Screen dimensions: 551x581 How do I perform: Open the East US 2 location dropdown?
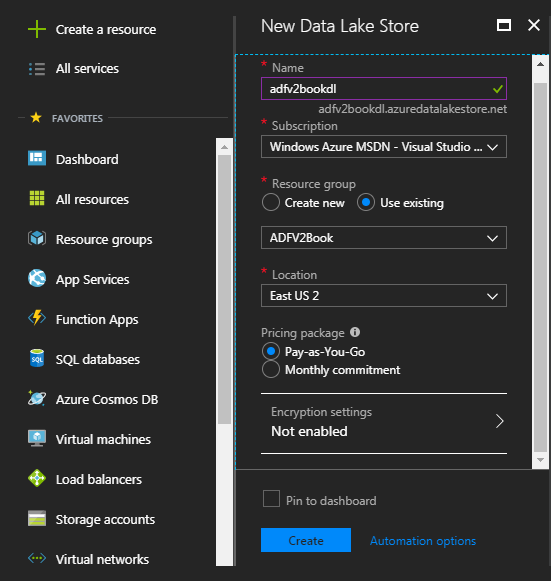[384, 296]
